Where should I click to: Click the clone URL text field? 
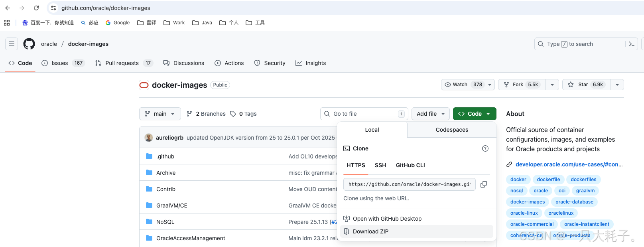pos(410,184)
